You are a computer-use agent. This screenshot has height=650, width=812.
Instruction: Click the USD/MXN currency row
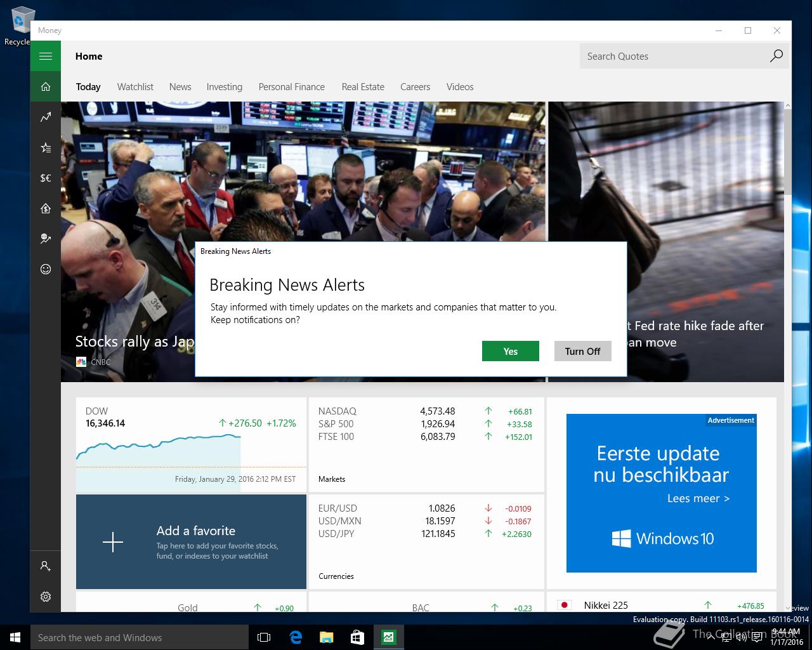tap(426, 521)
